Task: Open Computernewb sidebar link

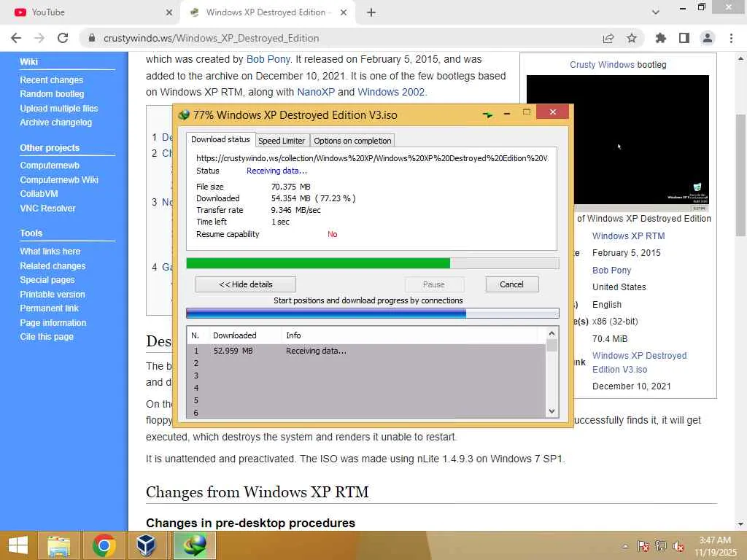Action: 50,166
